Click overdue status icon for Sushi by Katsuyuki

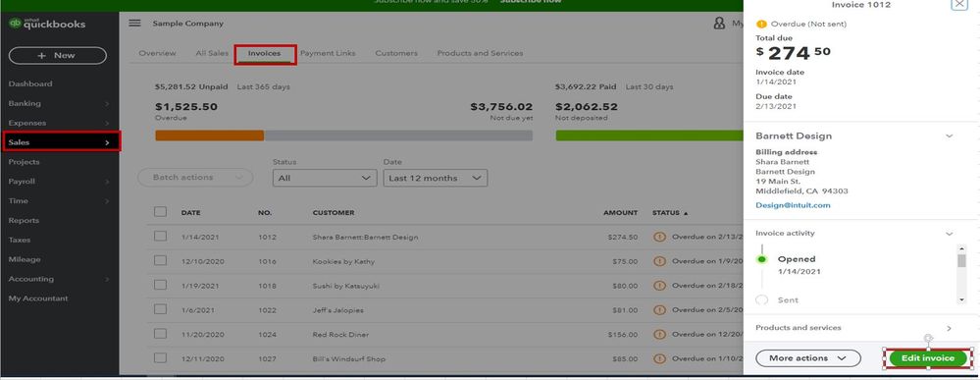pos(659,286)
